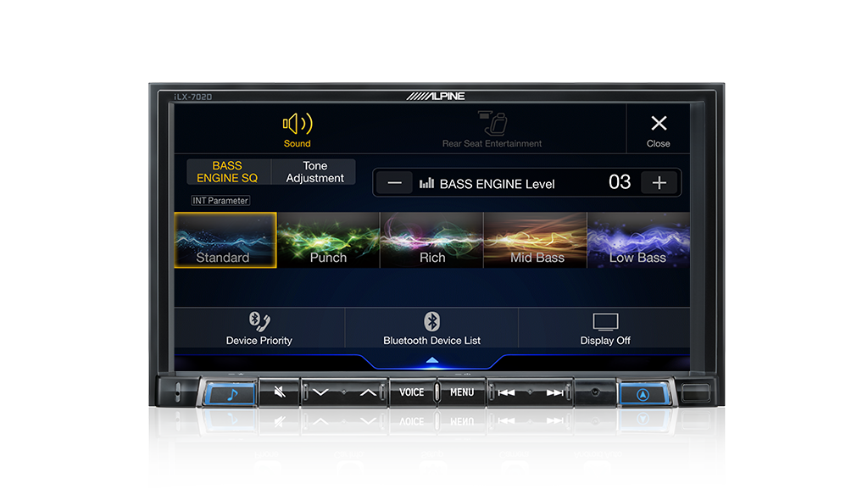The height and width of the screenshot is (489, 868).
Task: Select the Mid Bass preset
Action: (x=535, y=240)
